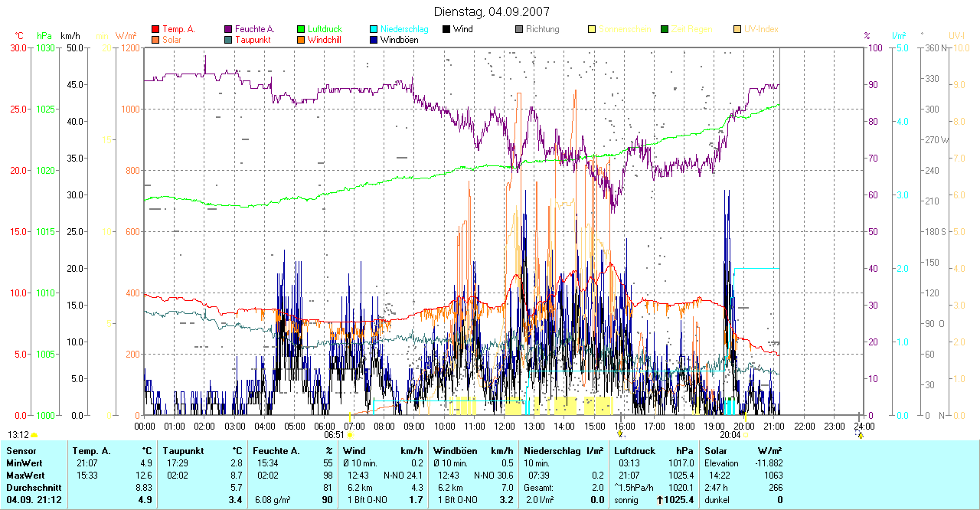Viewport: 980px width, 510px height.
Task: Click the sunrise marker at 06:51
Action: click(x=350, y=434)
